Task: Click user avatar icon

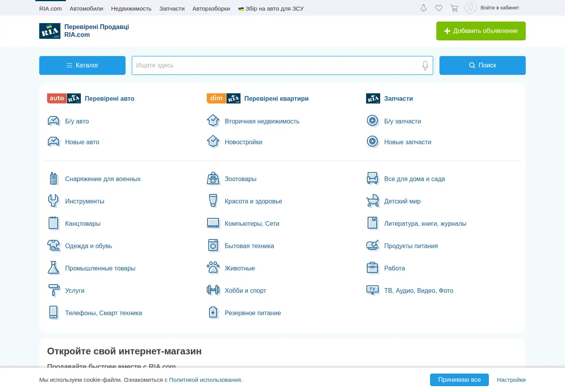Action: tap(471, 8)
